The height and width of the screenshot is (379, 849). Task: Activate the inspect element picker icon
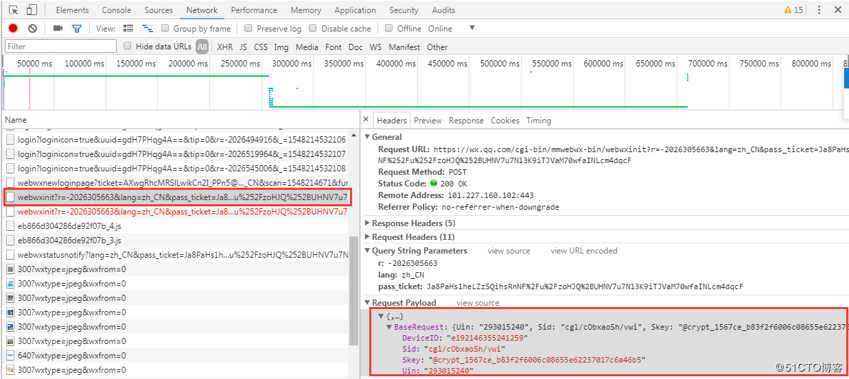coord(14,10)
